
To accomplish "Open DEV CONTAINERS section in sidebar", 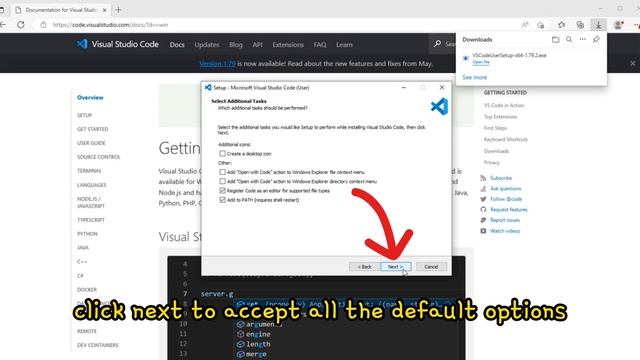I will tap(98, 345).
